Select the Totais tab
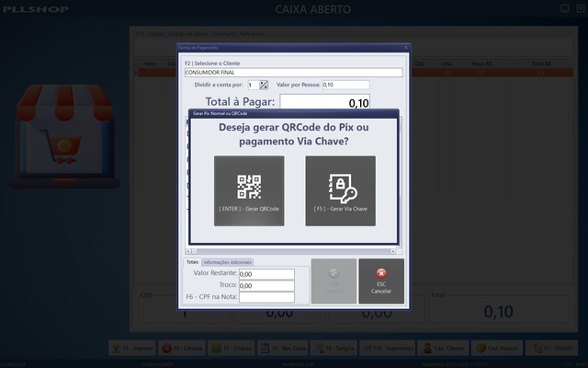 tap(192, 261)
